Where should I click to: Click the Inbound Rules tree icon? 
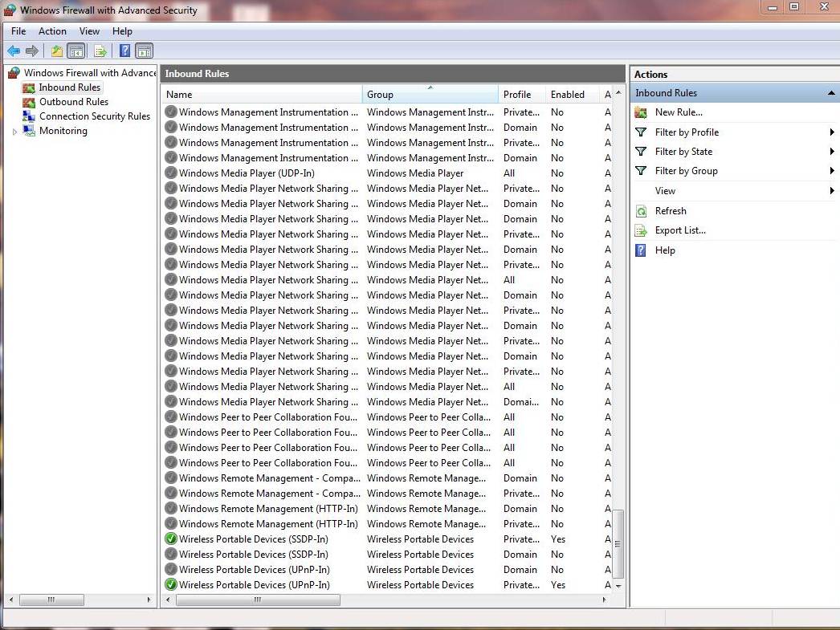[x=29, y=87]
